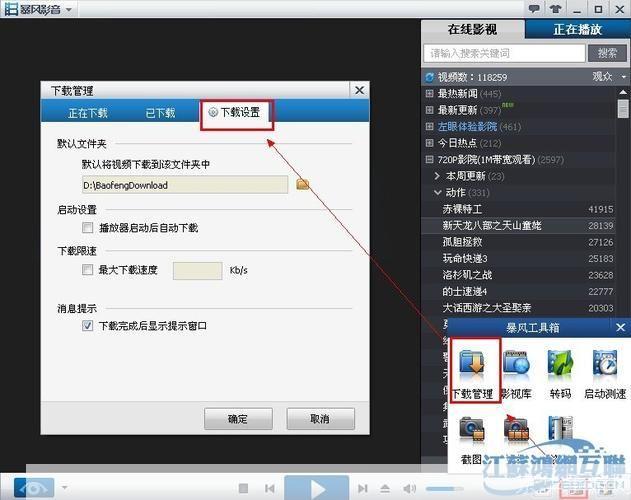Click the max download speed Kb/s field
The image size is (631, 500).
point(198,271)
